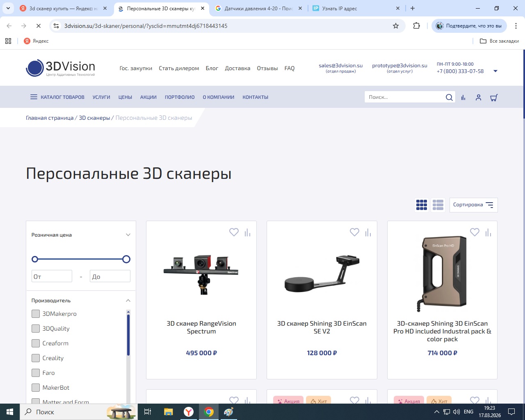Viewport: 525px width, 420px height.
Task: Expand the phone contacts dropdown arrow
Action: pos(495,71)
